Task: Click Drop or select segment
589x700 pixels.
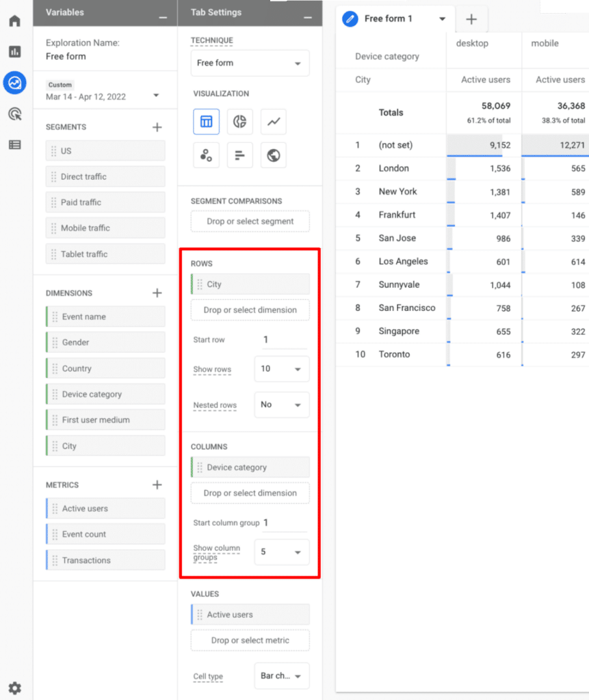Action: (250, 221)
